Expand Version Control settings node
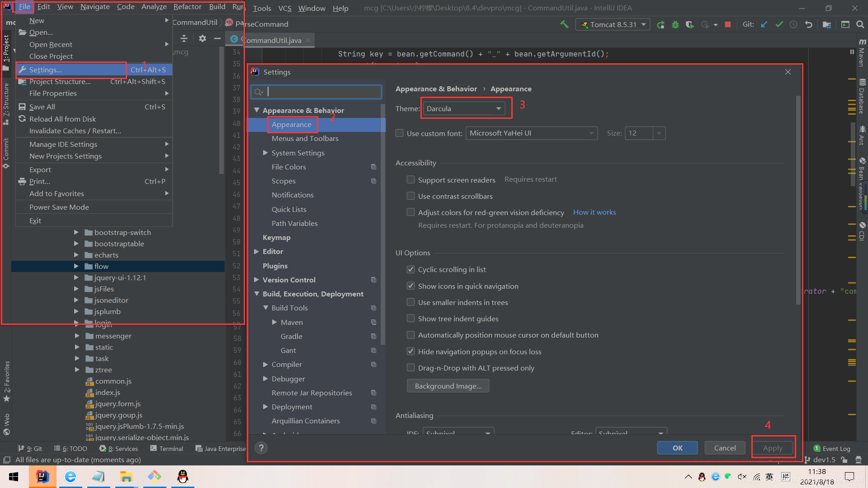Screen dimensions: 868x488 pyautogui.click(x=257, y=280)
